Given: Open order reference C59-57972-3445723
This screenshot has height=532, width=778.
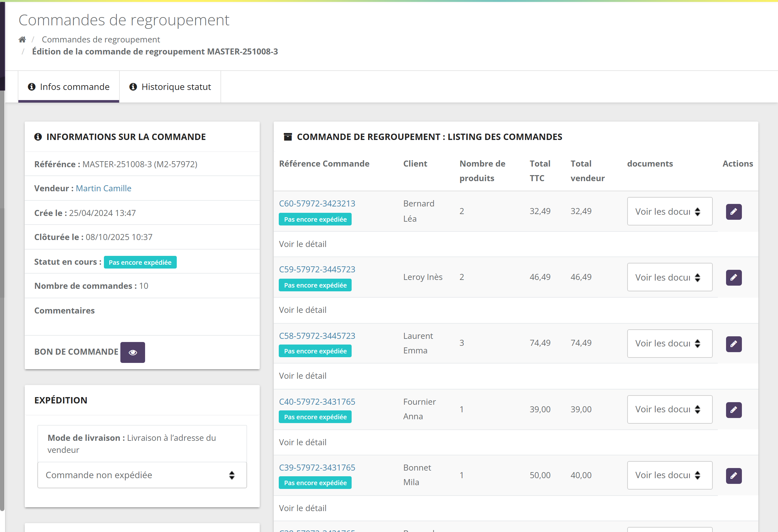Looking at the screenshot, I should tap(317, 269).
